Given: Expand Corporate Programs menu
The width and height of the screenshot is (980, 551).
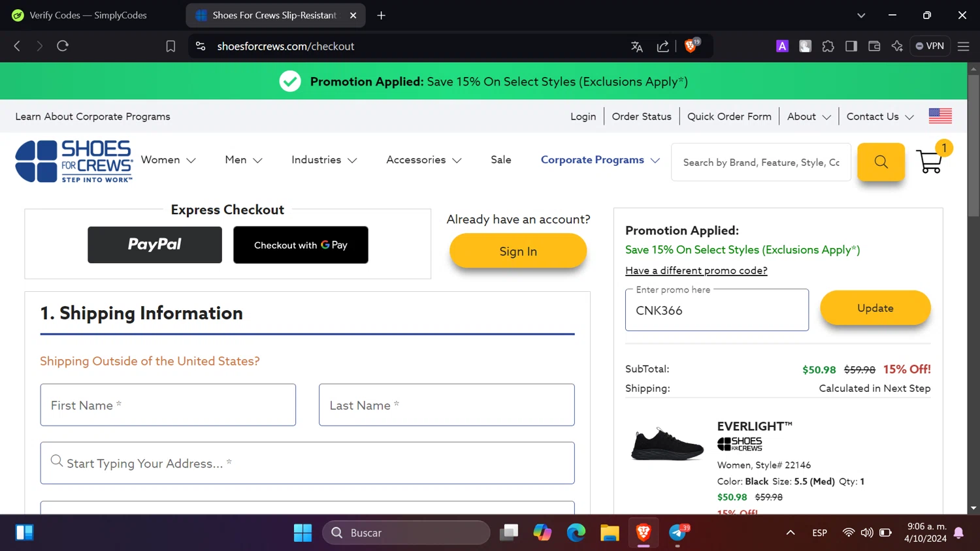Looking at the screenshot, I should (x=600, y=160).
